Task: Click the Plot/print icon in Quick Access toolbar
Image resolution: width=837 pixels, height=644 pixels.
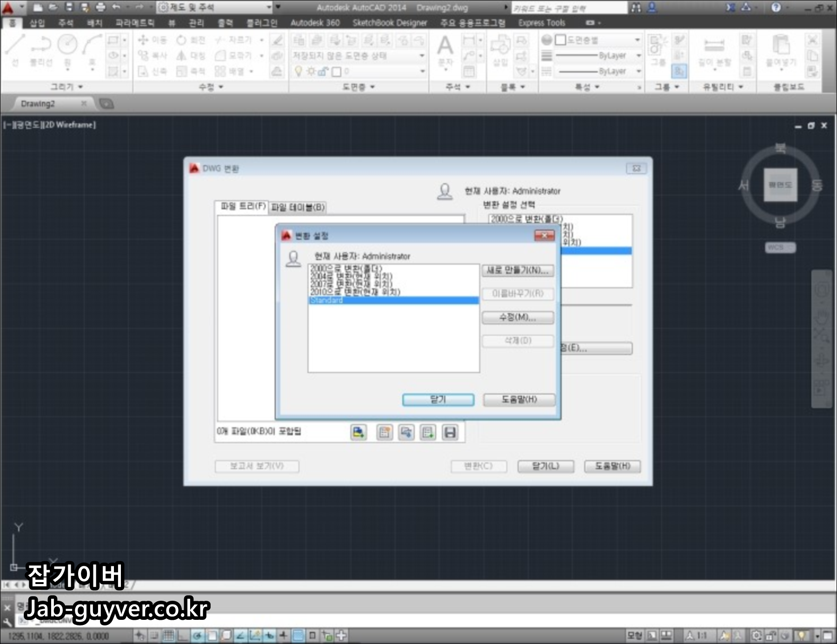Action: [100, 7]
